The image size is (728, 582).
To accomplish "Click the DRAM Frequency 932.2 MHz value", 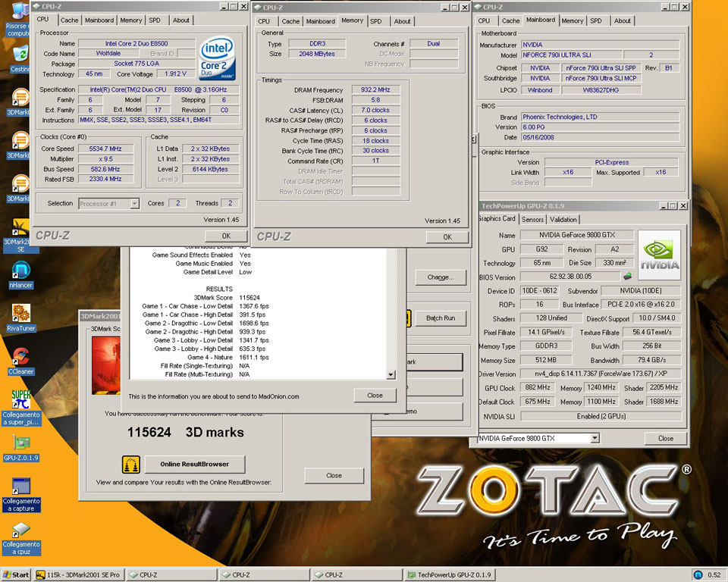I will coord(375,89).
